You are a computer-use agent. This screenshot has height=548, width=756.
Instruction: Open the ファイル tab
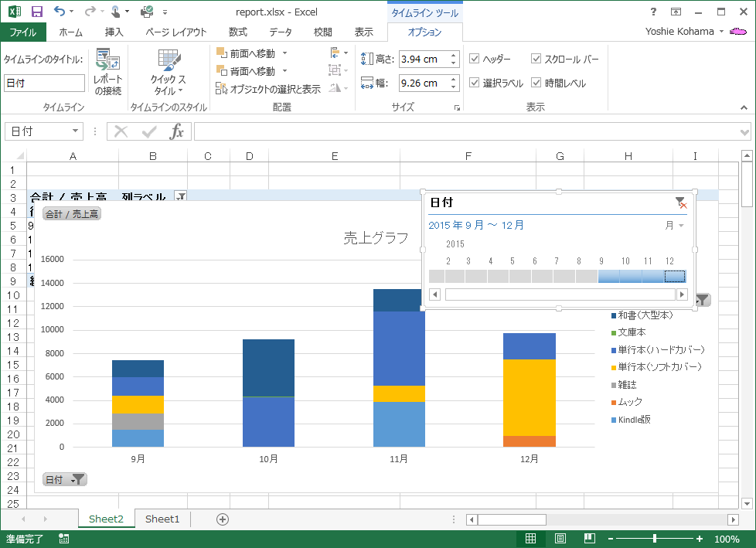point(22,32)
